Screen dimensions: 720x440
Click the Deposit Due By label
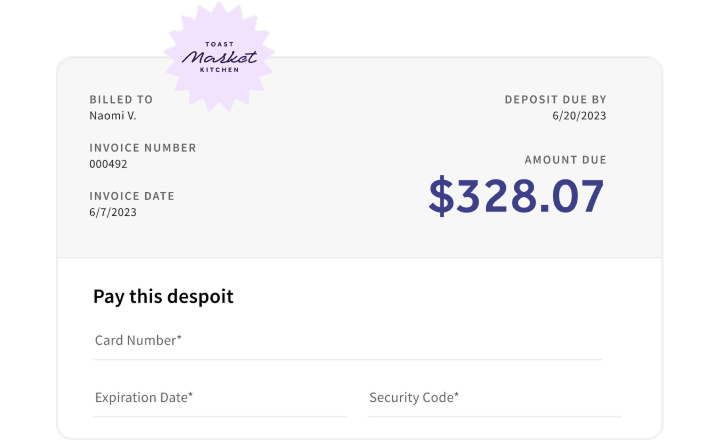(556, 100)
